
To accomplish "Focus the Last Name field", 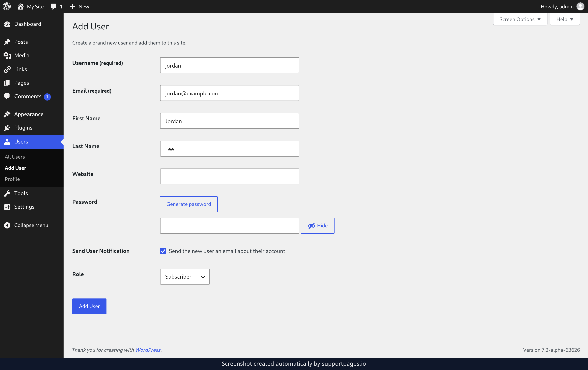I will 229,149.
